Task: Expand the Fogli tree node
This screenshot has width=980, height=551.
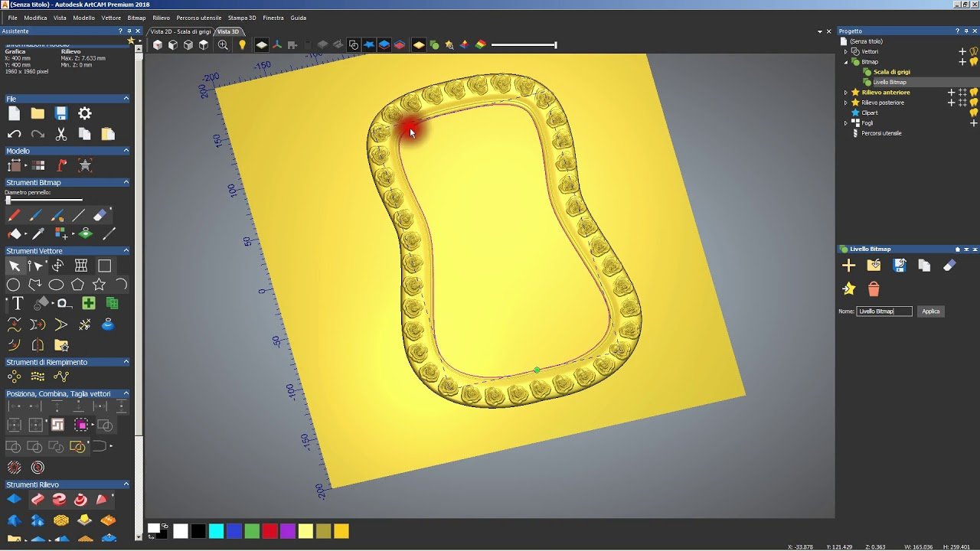Action: (846, 122)
